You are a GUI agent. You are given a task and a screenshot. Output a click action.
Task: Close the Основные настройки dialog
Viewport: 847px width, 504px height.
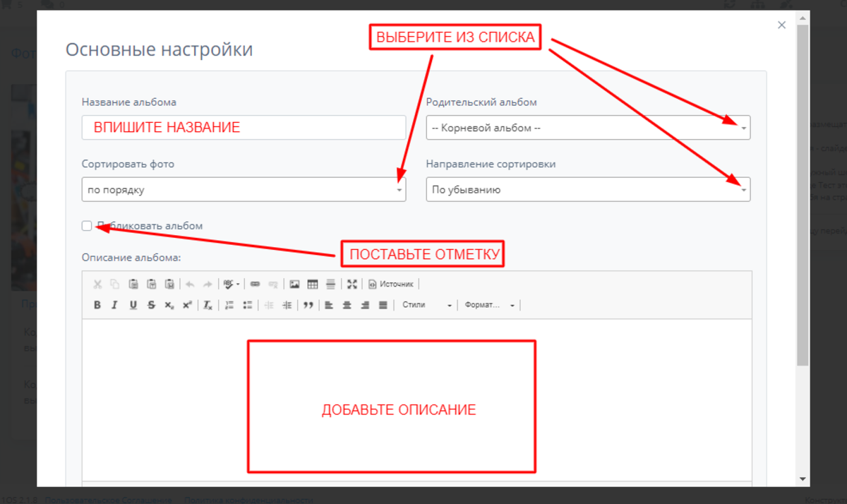[x=781, y=25]
